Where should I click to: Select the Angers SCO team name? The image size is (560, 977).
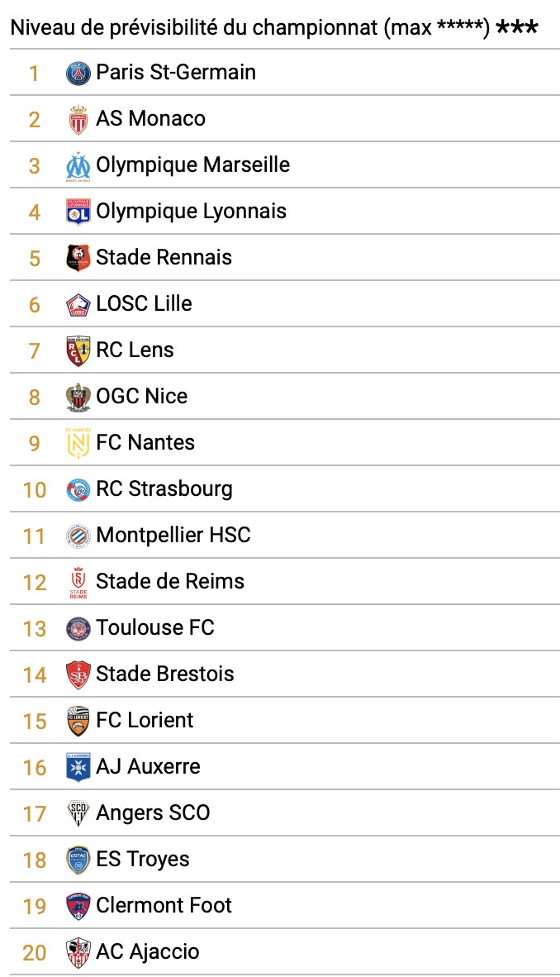click(153, 813)
